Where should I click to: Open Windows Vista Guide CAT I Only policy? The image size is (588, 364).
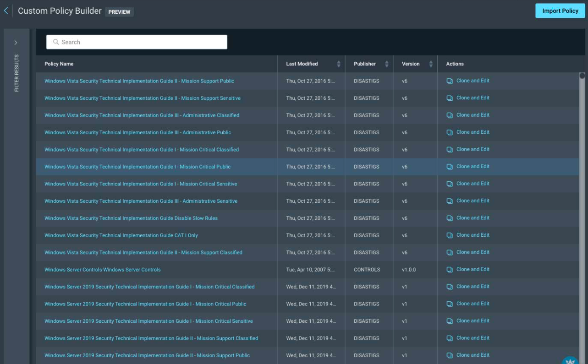tap(121, 235)
